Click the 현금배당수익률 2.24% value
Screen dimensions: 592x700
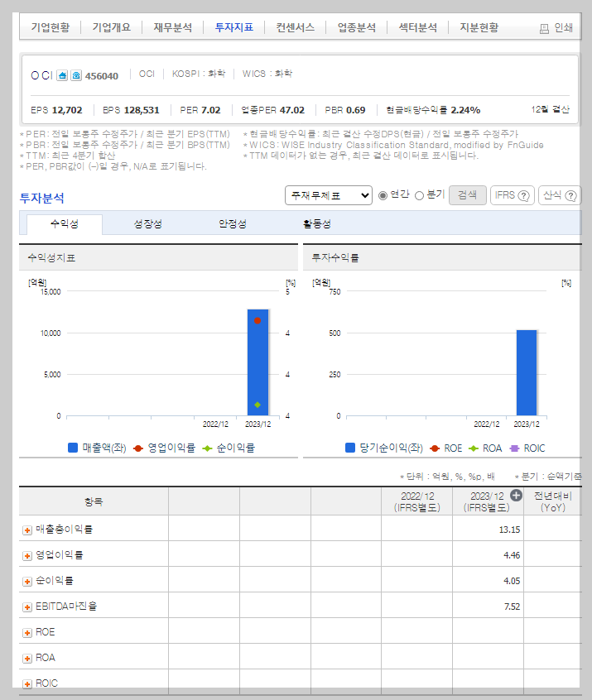click(x=465, y=110)
